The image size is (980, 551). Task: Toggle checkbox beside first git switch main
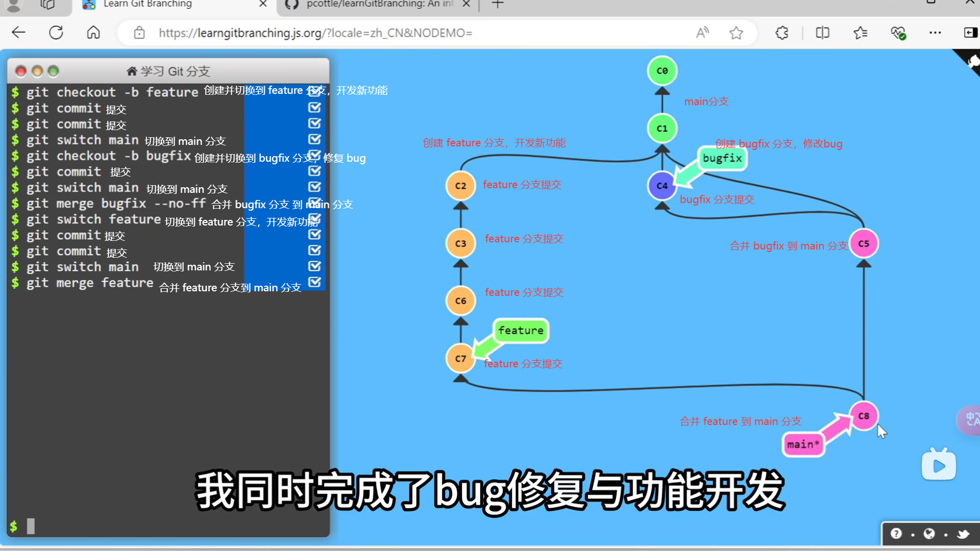314,139
